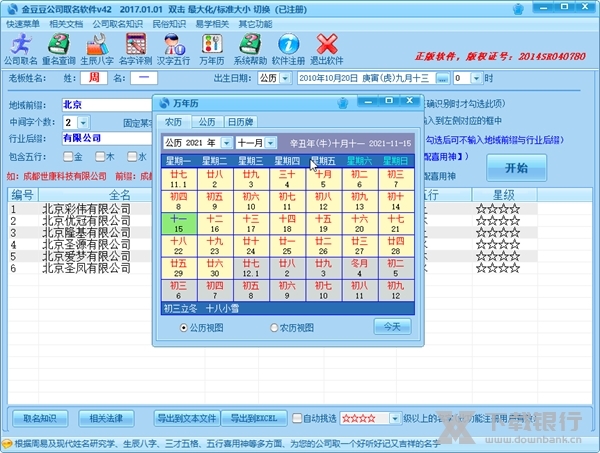Viewport: 600px width, 453px height.
Task: Open the 中间字个数 dropdown
Action: click(83, 122)
